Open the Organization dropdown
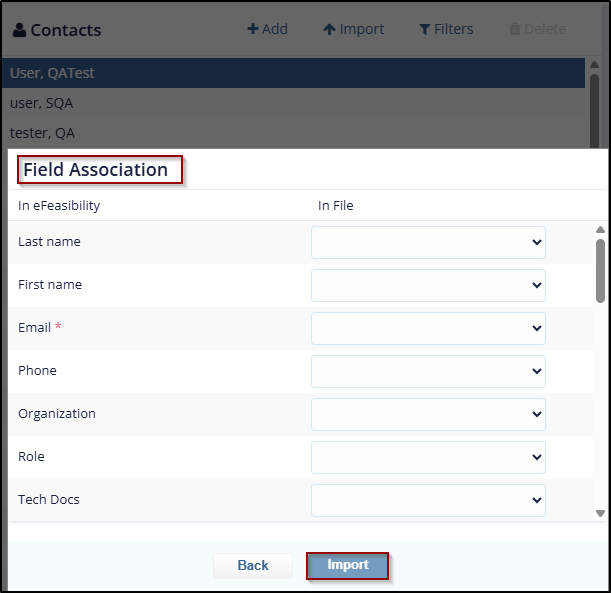Viewport: 611px width, 593px height. pyautogui.click(x=428, y=414)
